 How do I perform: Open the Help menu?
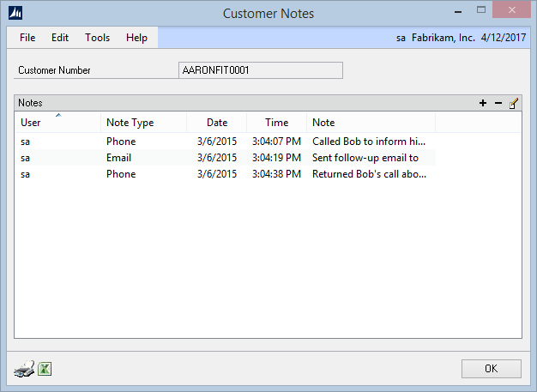[x=136, y=38]
